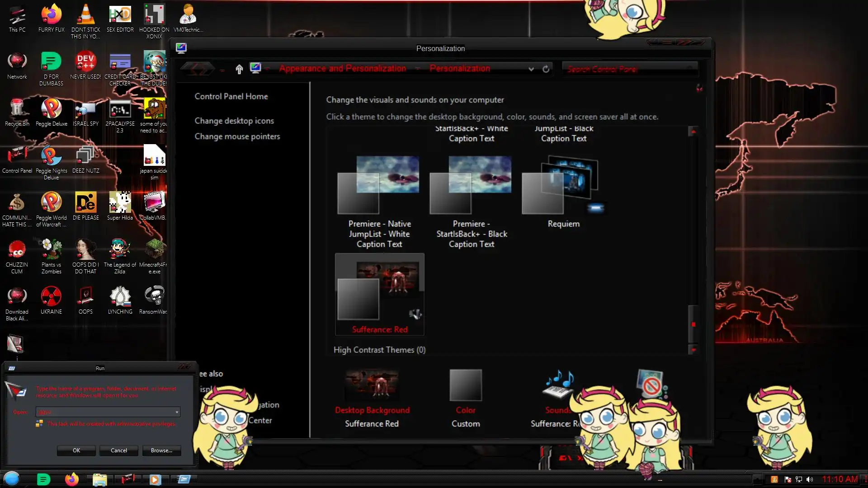Expand the address bar history dropdown
The image size is (868, 488).
point(531,69)
